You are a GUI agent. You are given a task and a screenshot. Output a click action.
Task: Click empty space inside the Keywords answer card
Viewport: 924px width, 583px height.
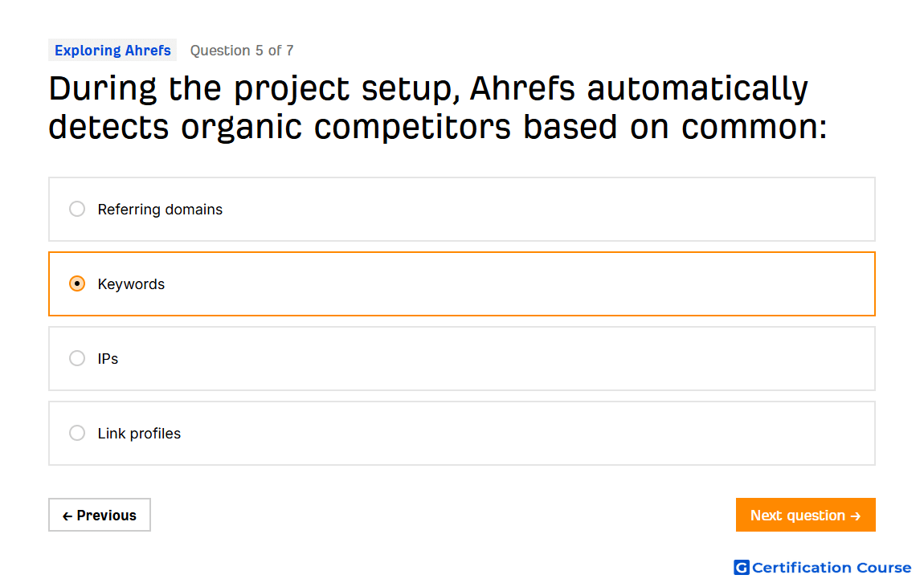click(518, 283)
